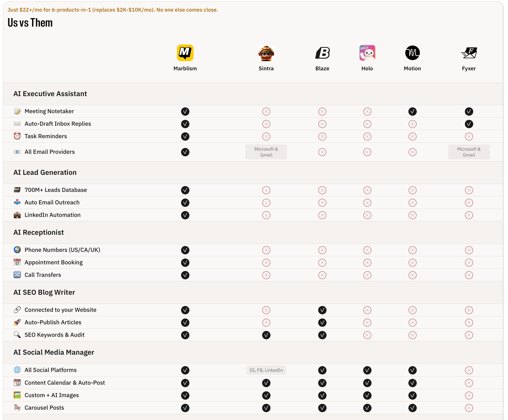This screenshot has height=420, width=508.
Task: Click the globe icon beside All Social Platforms
Action: tap(17, 370)
